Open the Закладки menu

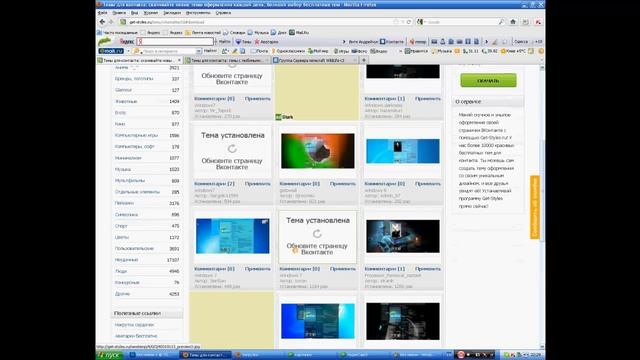(x=172, y=13)
